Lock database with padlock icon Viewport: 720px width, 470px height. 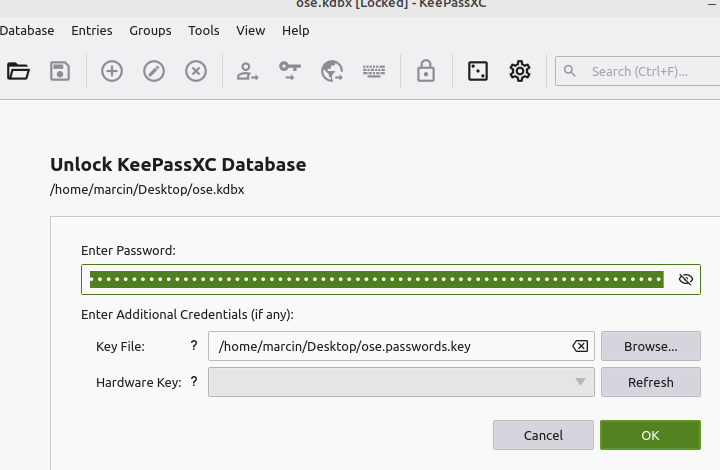click(x=426, y=71)
